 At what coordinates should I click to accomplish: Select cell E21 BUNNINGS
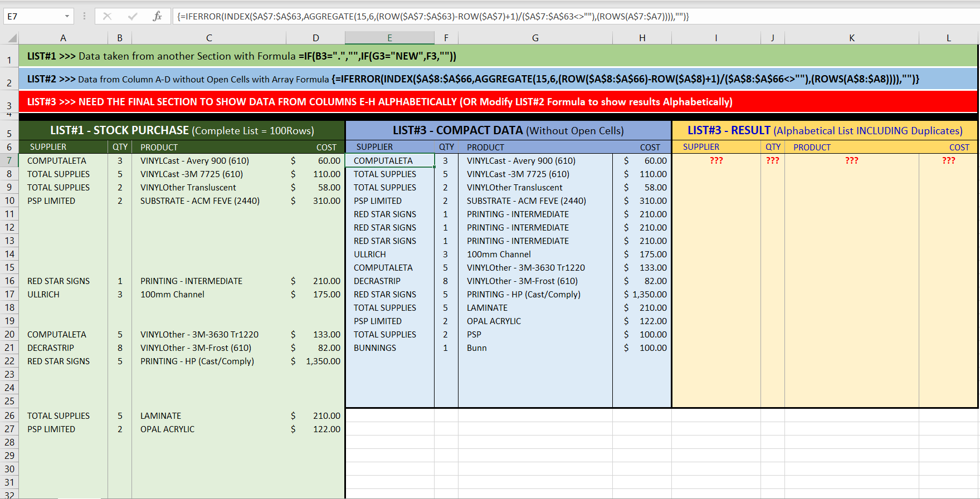390,348
